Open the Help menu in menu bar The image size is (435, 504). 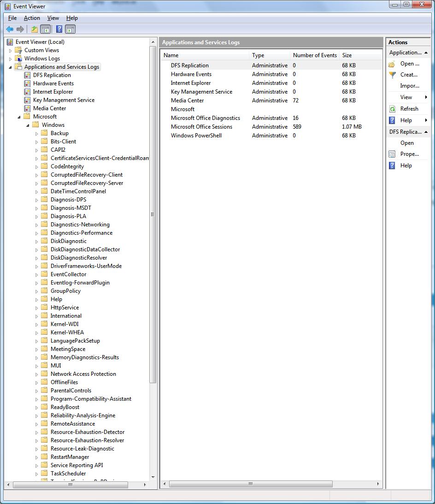tap(72, 18)
